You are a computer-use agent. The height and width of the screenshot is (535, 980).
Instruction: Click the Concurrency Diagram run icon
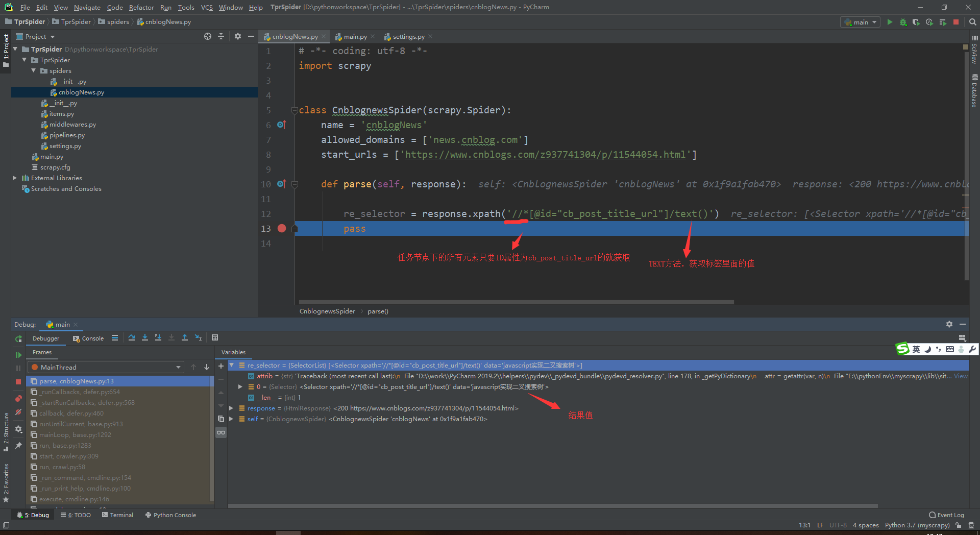click(943, 22)
